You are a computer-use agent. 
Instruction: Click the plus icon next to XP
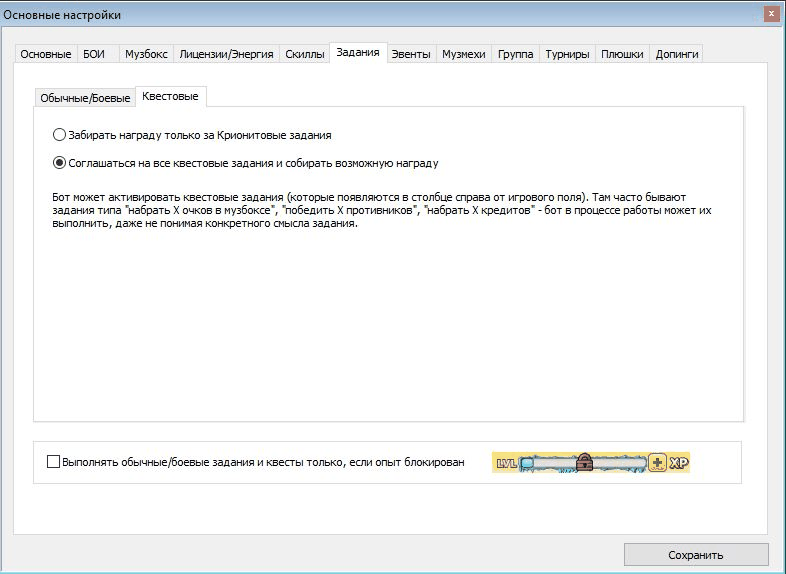click(x=657, y=462)
